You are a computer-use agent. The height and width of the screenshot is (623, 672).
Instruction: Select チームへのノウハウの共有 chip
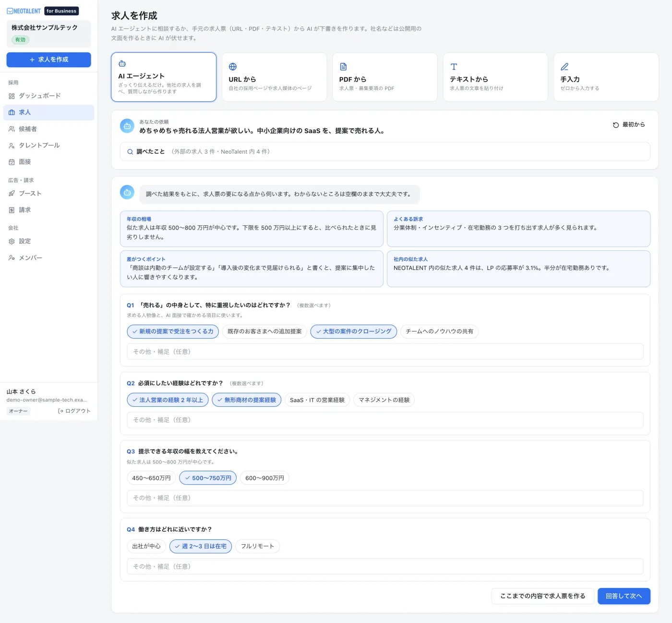click(x=440, y=331)
